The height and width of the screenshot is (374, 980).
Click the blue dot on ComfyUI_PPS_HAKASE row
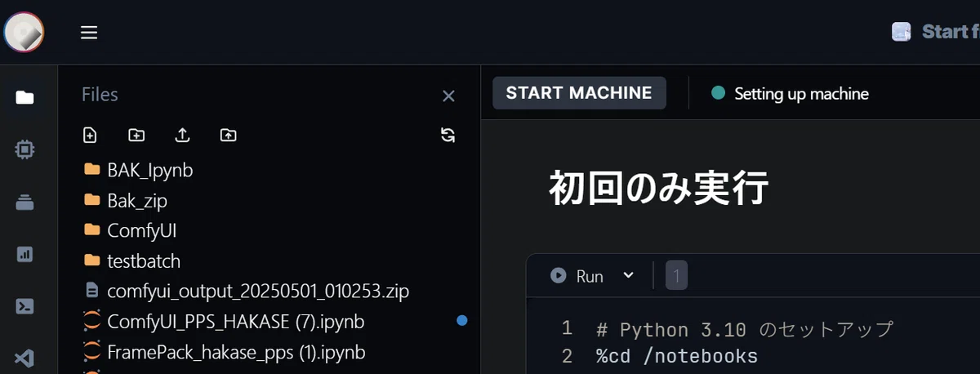pyautogui.click(x=462, y=321)
